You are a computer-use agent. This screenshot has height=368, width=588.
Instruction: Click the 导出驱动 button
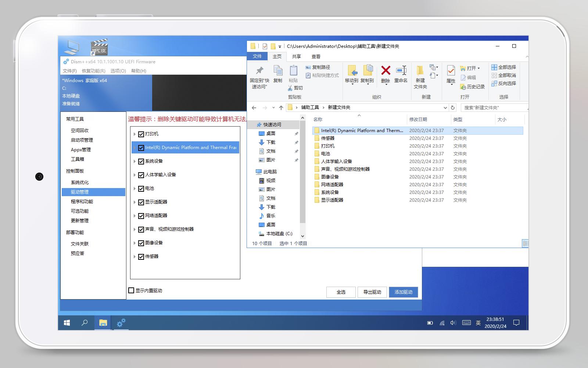tap(372, 292)
